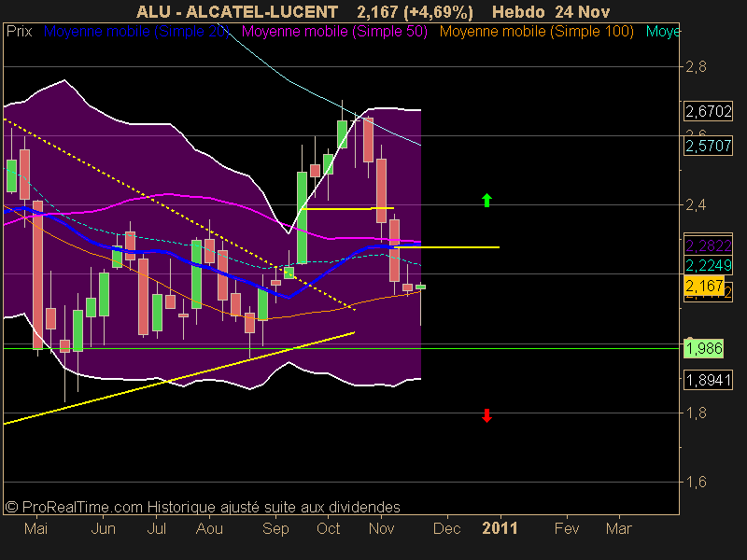747x560 pixels.
Task: Click the green 1,986 support label
Action: point(704,348)
